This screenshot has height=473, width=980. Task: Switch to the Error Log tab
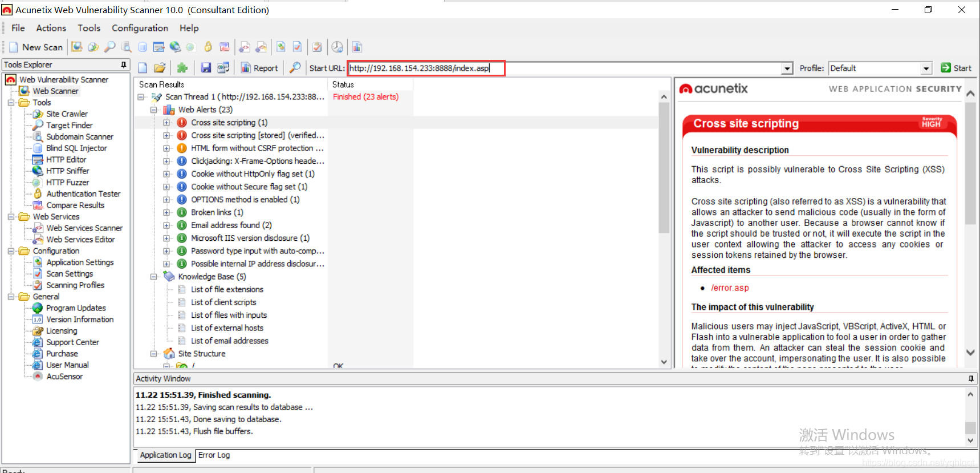[x=214, y=455]
